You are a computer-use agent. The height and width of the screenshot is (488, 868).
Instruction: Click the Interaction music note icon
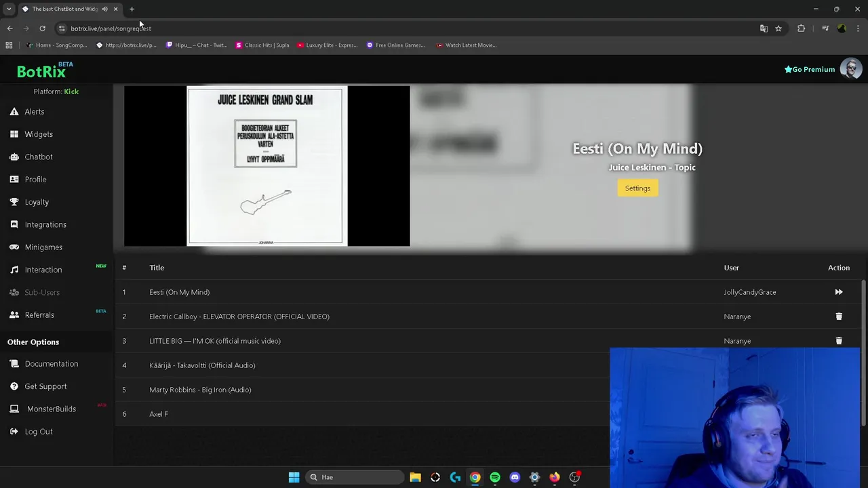(14, 270)
